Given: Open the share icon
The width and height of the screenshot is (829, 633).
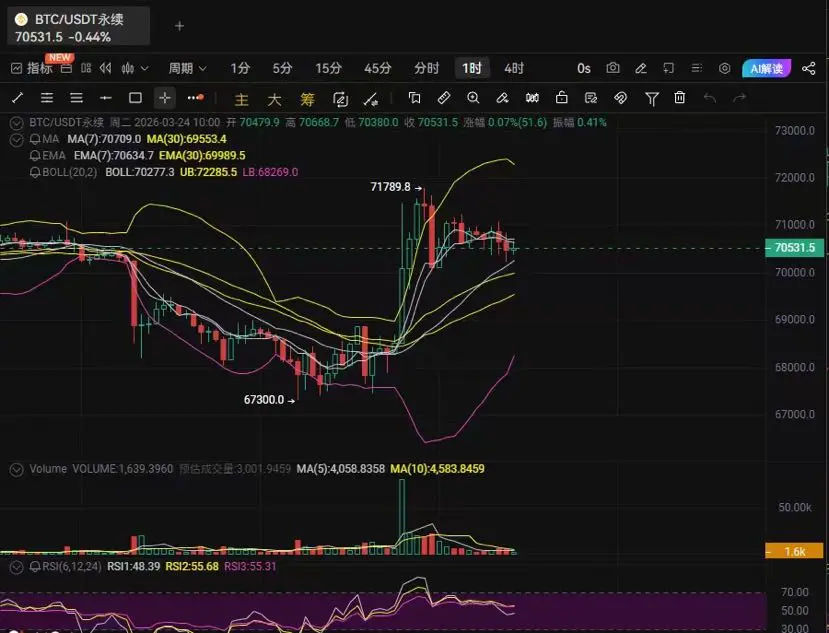Looking at the screenshot, I should (808, 68).
